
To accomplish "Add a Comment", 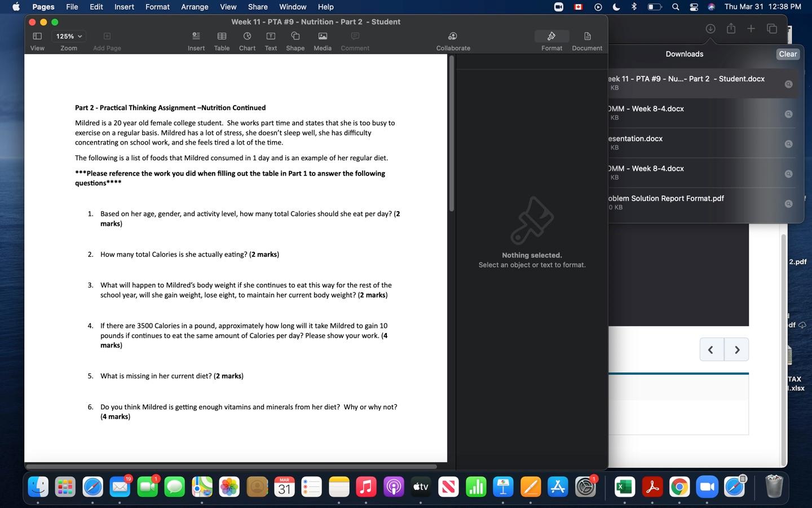I will (354, 40).
